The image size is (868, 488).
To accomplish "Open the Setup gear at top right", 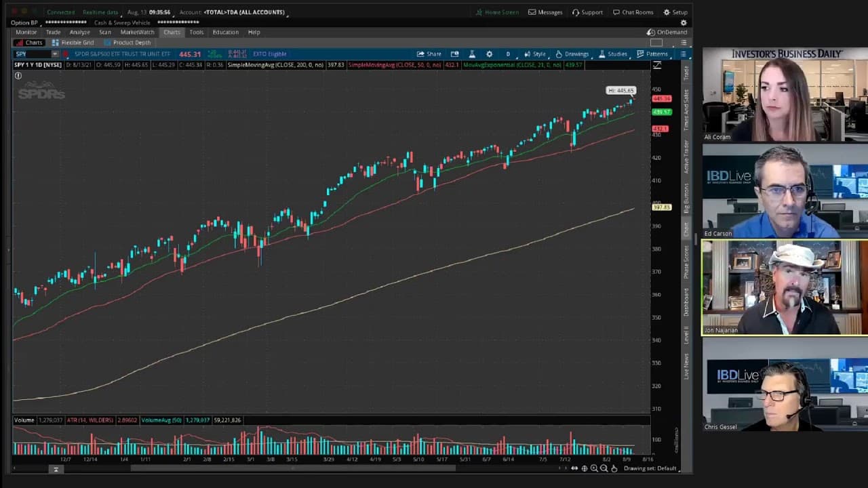I will [667, 12].
